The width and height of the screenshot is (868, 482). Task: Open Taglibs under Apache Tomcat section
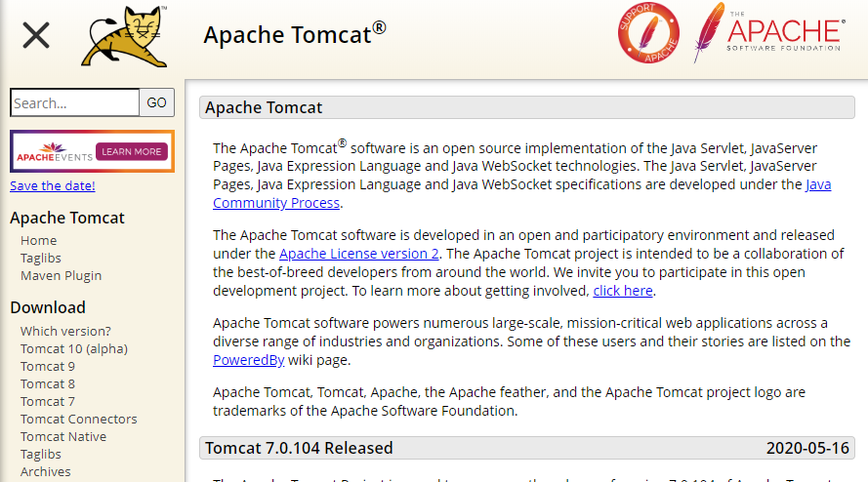coord(41,259)
